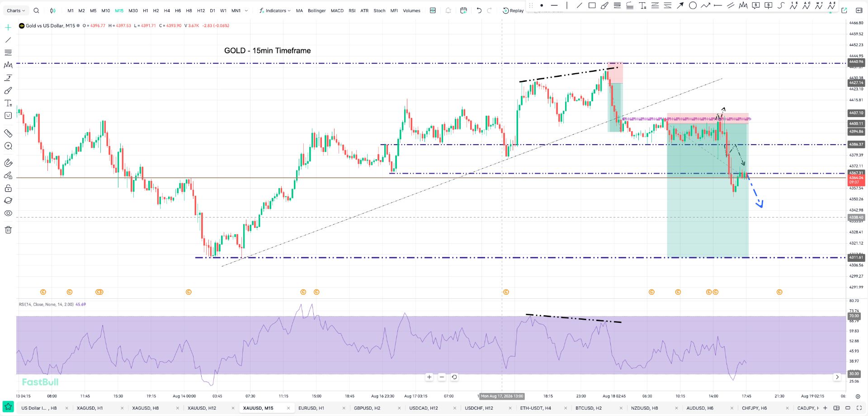This screenshot has height=416, width=868.
Task: Open the calendar go-to-date icon
Action: click(463, 10)
